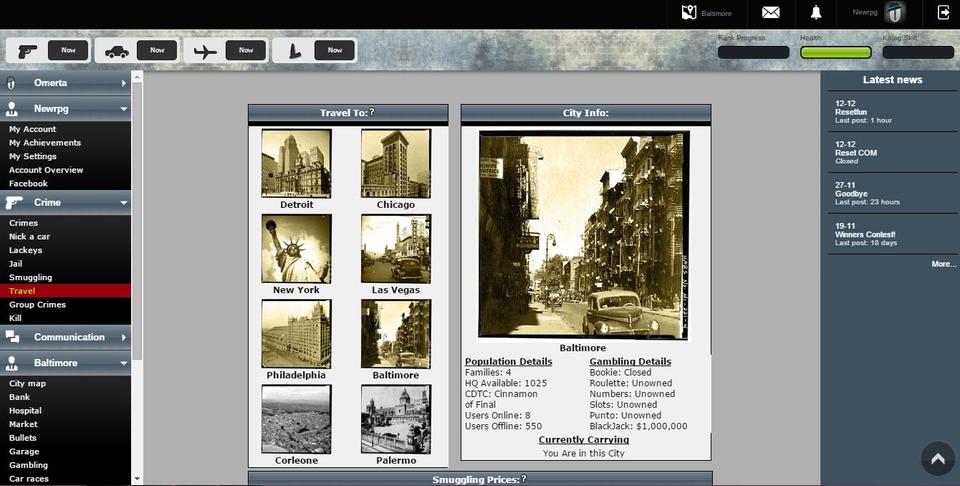Open the Winners Contest! news post
This screenshot has height=486, width=960.
tap(865, 234)
